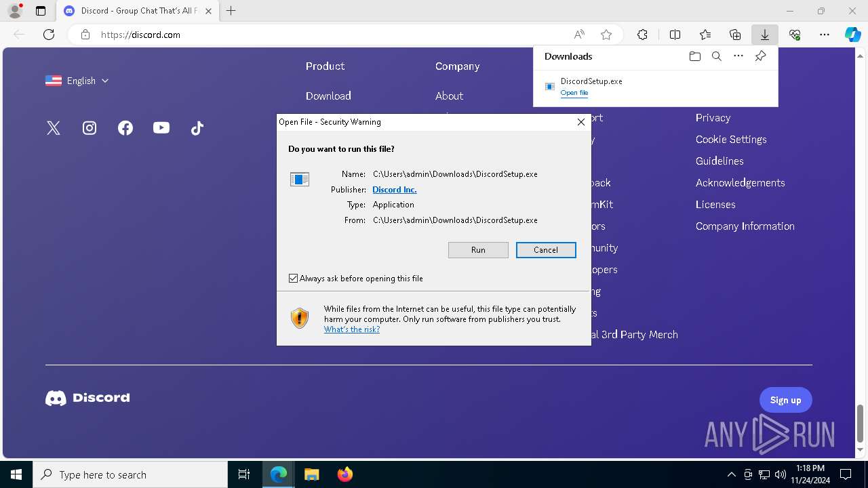
Task: Pin the Downloads panel
Action: (760, 56)
